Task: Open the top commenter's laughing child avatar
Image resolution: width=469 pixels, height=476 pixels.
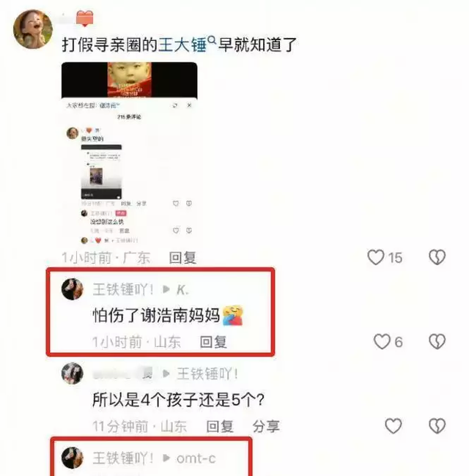Action: [x=33, y=29]
